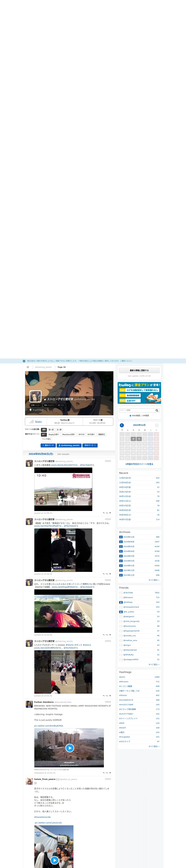186x868 pixels.
Task: Open Recent entry 12月05日(木)
Action: 125,478
